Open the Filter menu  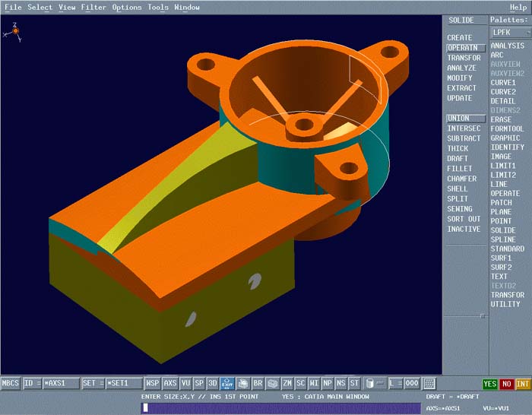(x=93, y=7)
